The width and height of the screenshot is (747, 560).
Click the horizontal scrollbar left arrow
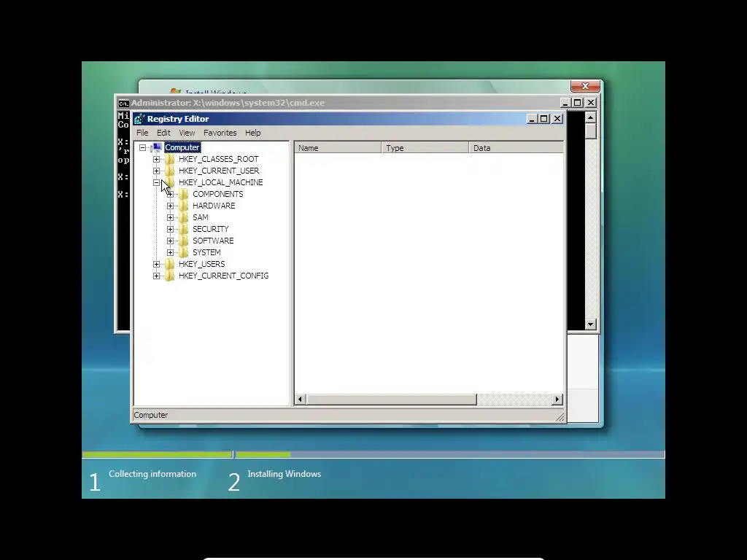300,399
